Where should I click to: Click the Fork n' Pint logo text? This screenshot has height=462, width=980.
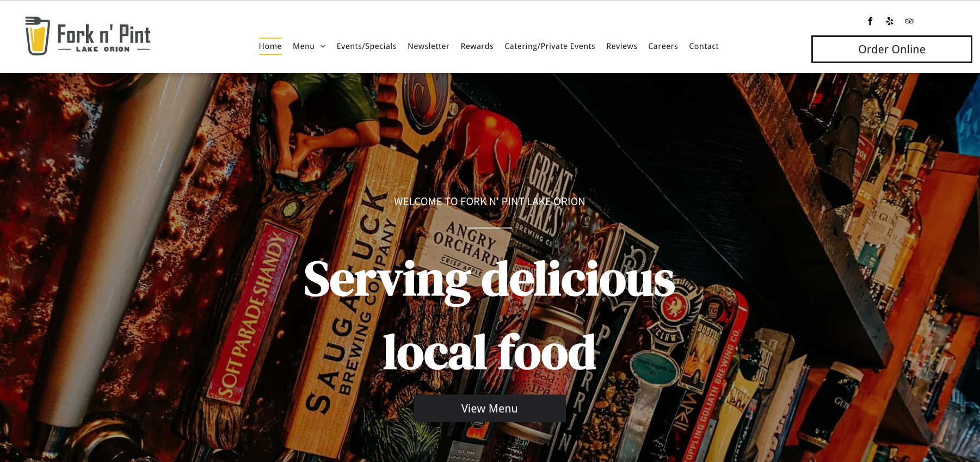(104, 38)
